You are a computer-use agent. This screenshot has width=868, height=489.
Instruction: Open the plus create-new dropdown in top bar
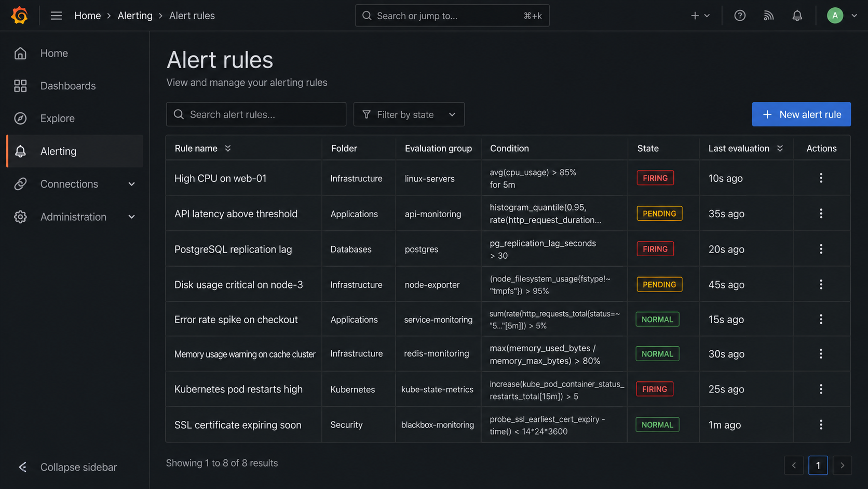(700, 16)
